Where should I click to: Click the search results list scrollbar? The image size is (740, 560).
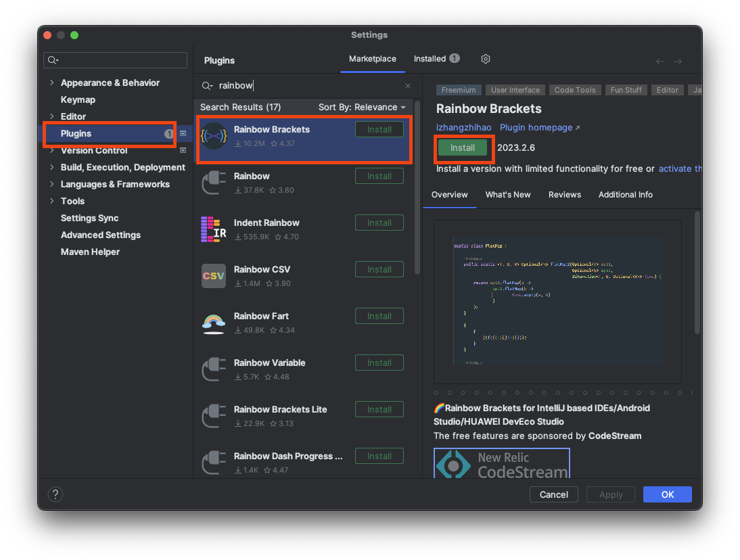[417, 187]
